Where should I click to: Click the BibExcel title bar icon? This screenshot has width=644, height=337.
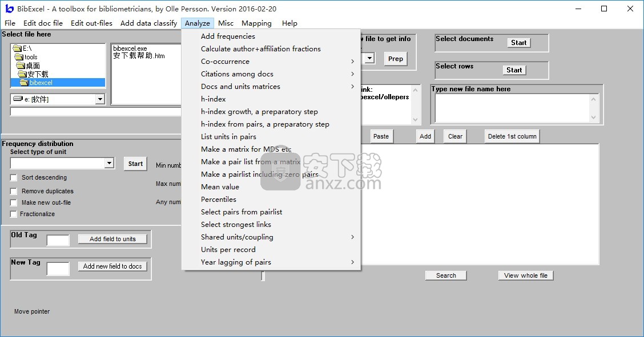[x=10, y=9]
